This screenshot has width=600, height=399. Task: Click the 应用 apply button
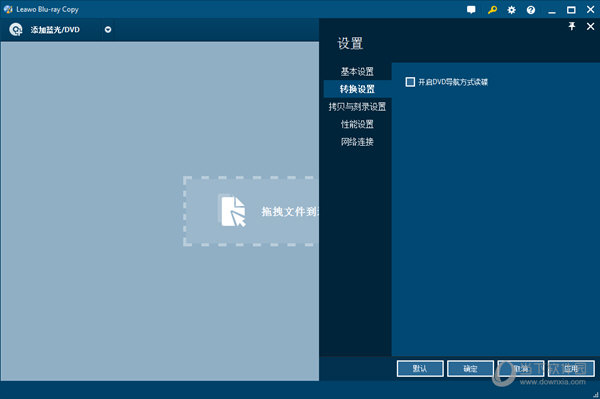click(x=571, y=368)
